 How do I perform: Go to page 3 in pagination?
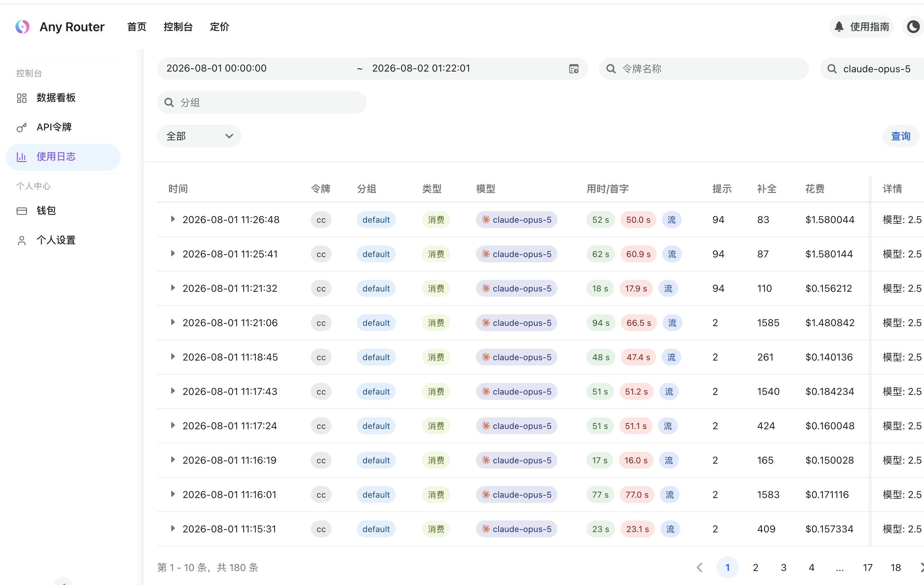point(783,567)
